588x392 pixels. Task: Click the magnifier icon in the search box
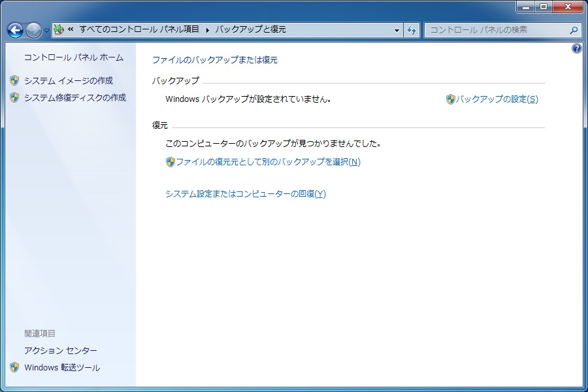pos(574,30)
